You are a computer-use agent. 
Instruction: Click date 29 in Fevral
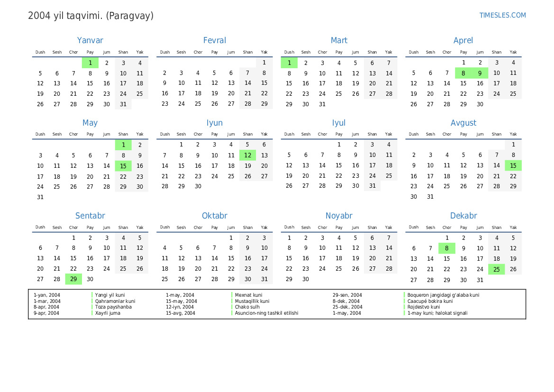click(x=264, y=104)
